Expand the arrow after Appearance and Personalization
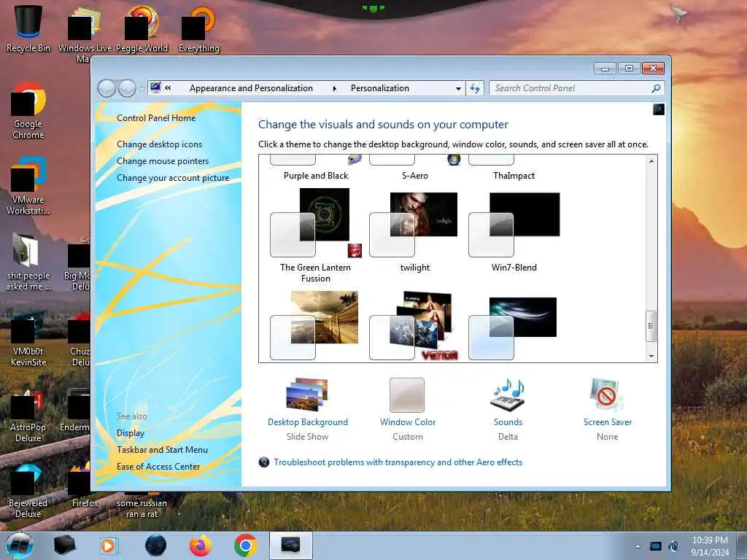 334,88
